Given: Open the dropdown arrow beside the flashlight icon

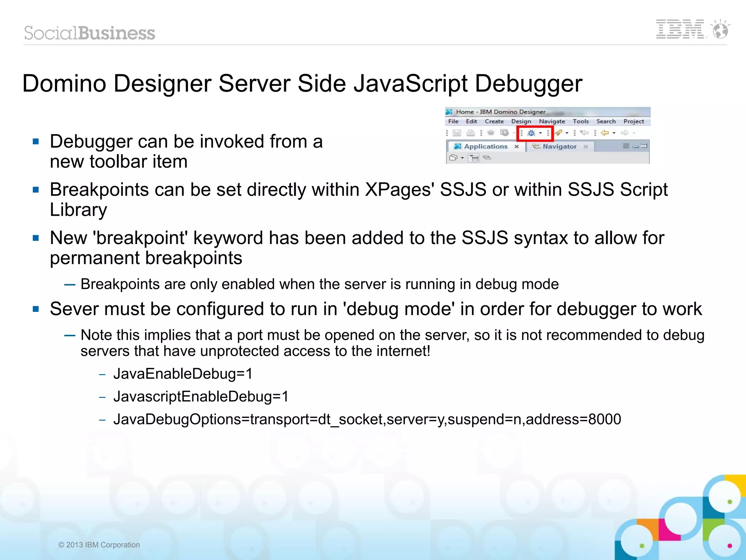Looking at the screenshot, I should [567, 133].
